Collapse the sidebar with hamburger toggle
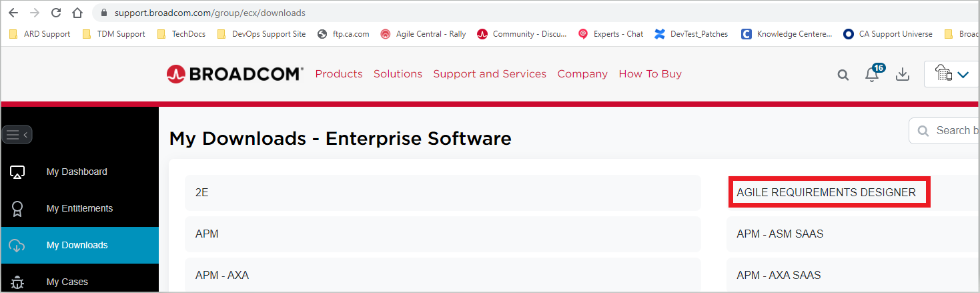The width and height of the screenshot is (980, 293). click(x=17, y=135)
